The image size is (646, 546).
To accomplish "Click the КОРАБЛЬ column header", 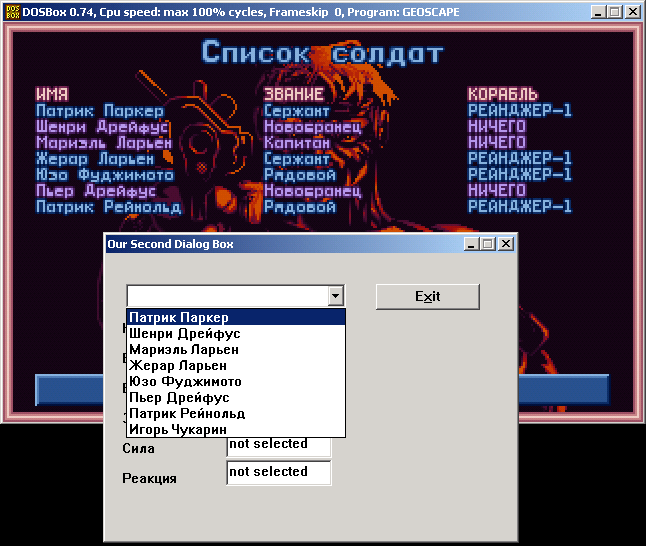I will click(x=503, y=94).
